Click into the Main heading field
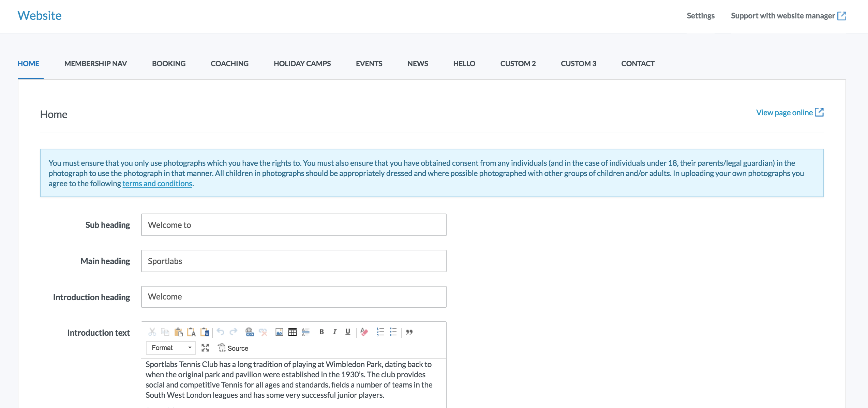 pos(294,261)
